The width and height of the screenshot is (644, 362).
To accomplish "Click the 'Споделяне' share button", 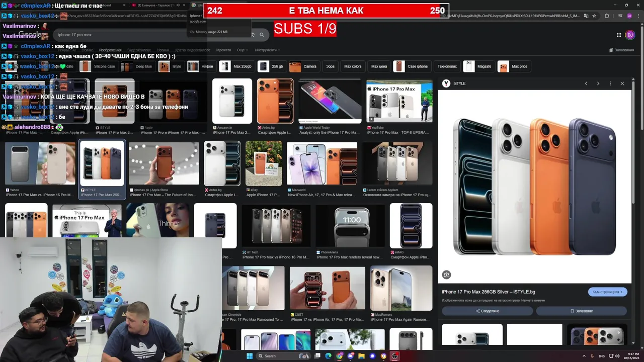I will pyautogui.click(x=488, y=311).
